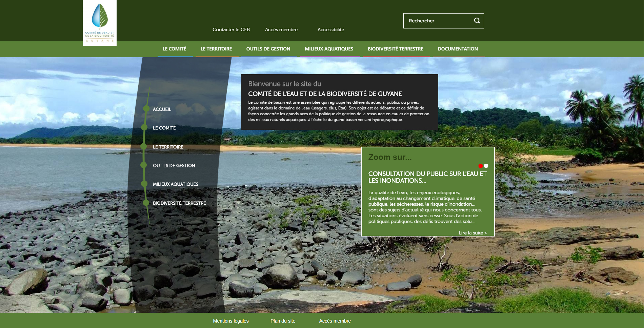Open Mentions légales footer link
Viewport: 644px width, 328px height.
(231, 321)
